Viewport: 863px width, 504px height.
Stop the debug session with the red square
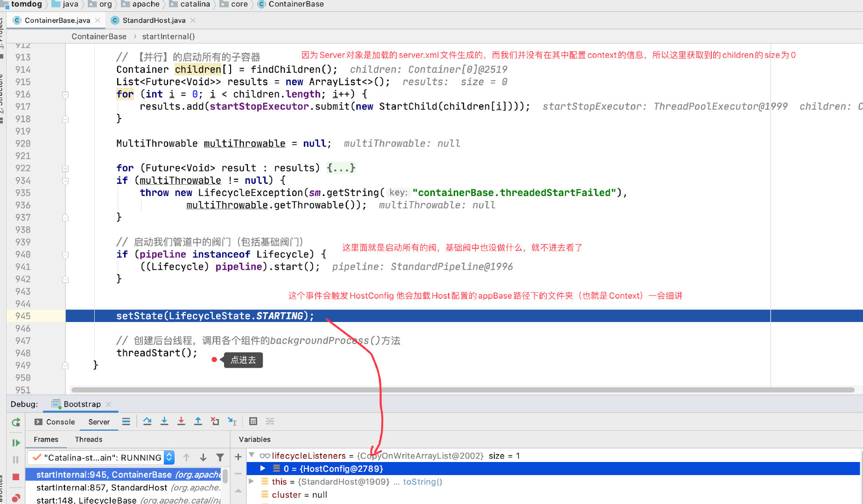(x=16, y=477)
